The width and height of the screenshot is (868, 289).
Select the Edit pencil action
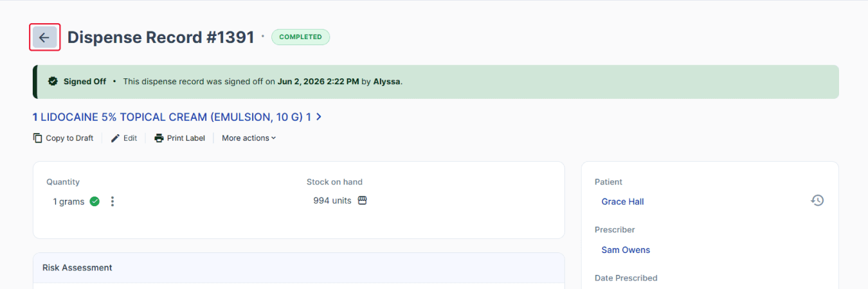[x=116, y=138]
